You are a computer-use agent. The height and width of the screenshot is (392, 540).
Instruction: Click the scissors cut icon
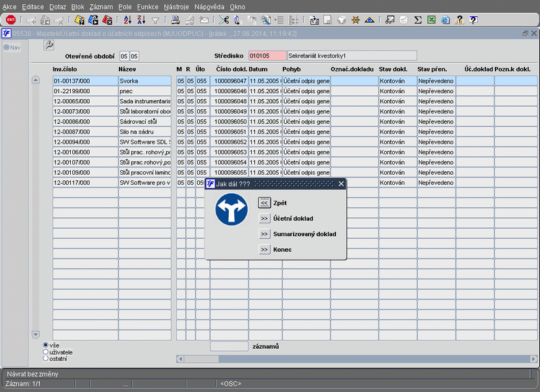click(223, 20)
